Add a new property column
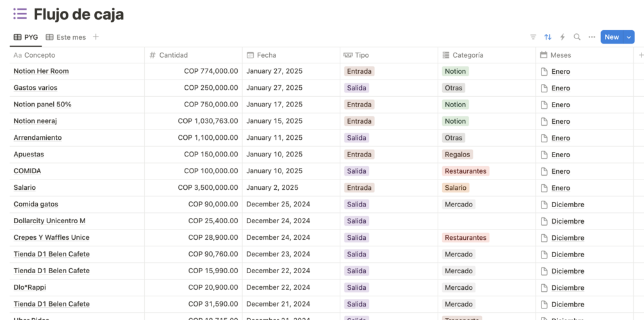 tap(641, 55)
